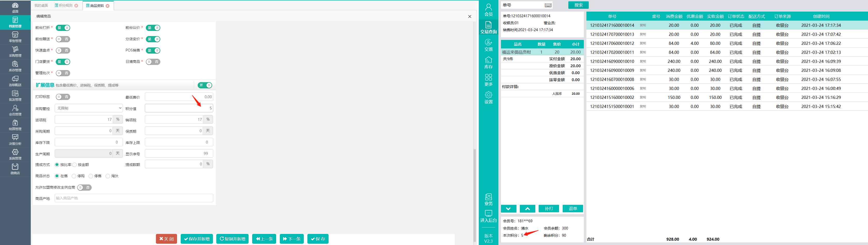Click the 单号 search field
The height and width of the screenshot is (245, 868).
(x=527, y=5)
